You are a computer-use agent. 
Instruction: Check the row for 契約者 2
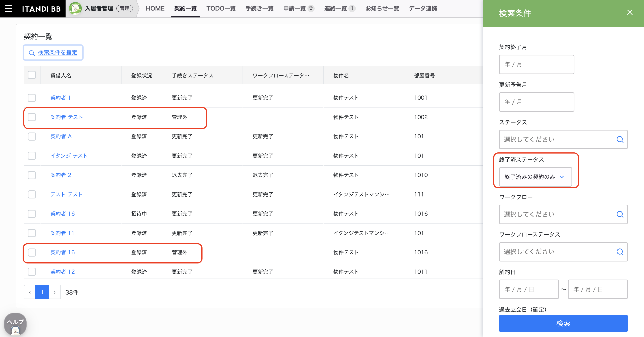(32, 175)
